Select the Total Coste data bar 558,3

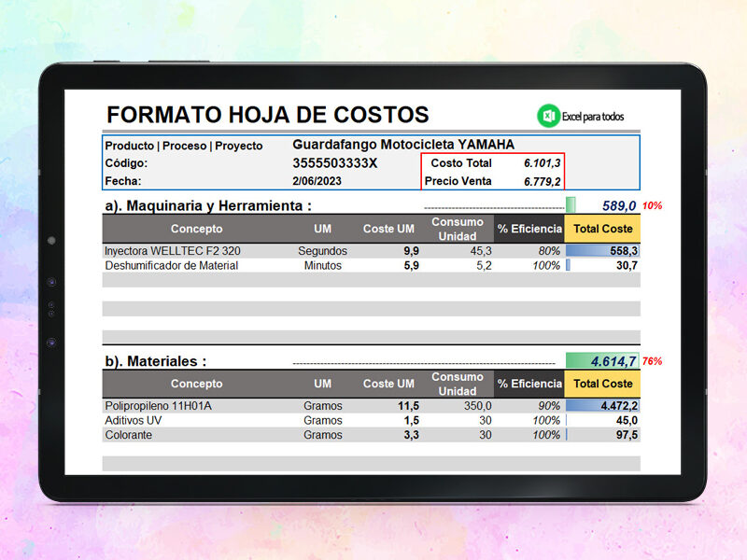pos(602,251)
